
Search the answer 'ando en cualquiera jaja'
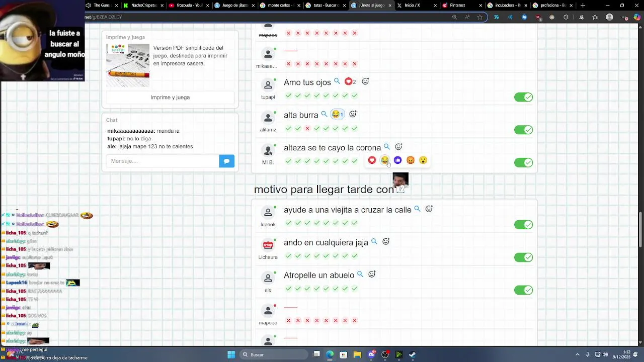(374, 241)
